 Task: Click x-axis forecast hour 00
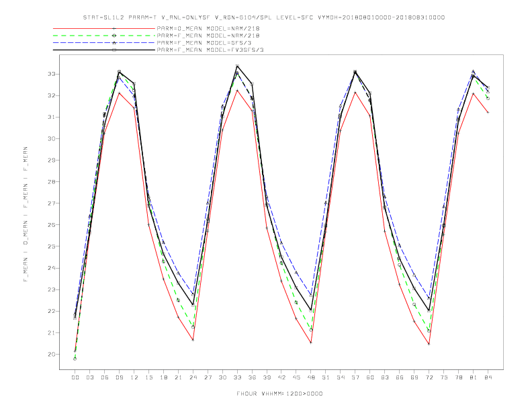pos(75,377)
